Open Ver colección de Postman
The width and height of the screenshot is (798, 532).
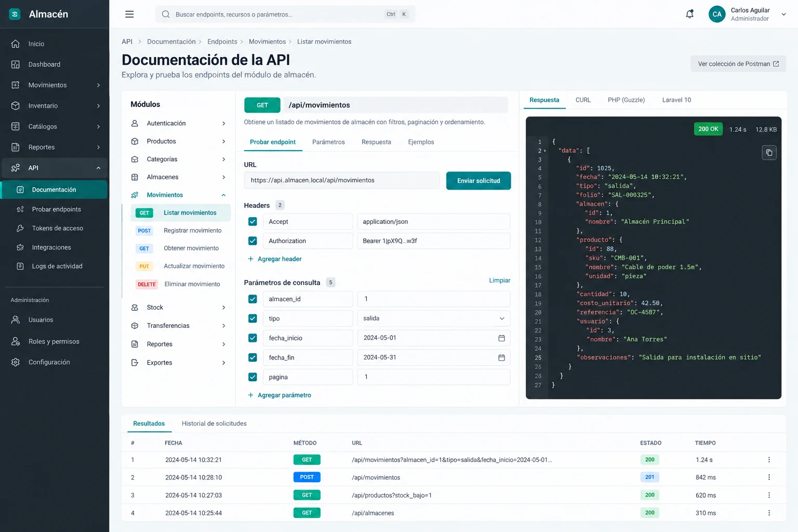pyautogui.click(x=738, y=64)
